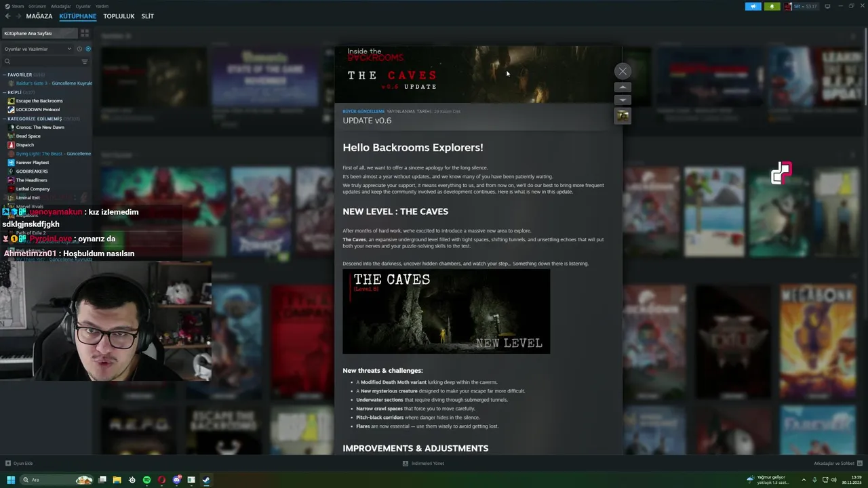This screenshot has width=868, height=488.
Task: Switch to the MAĞAZA tab
Action: coord(39,16)
